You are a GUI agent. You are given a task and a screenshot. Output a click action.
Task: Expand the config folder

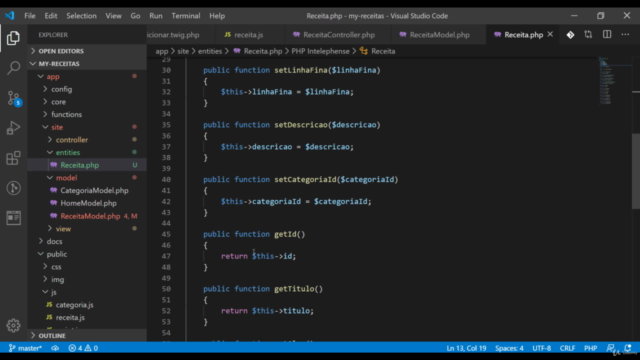click(87, 89)
